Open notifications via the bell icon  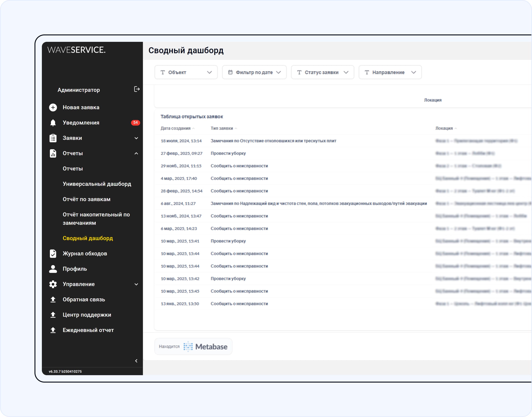pyautogui.click(x=53, y=123)
